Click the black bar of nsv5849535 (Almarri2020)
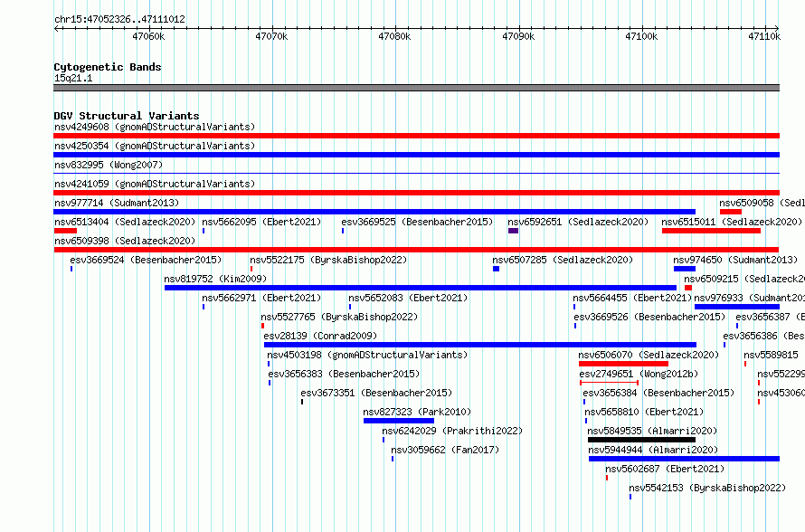Screen dimensions: 805x532 pos(642,440)
